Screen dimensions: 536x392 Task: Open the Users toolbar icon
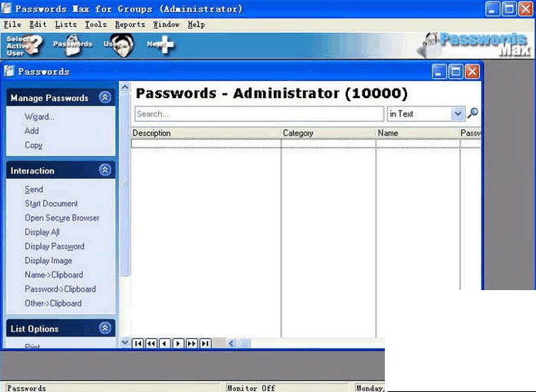coord(119,45)
